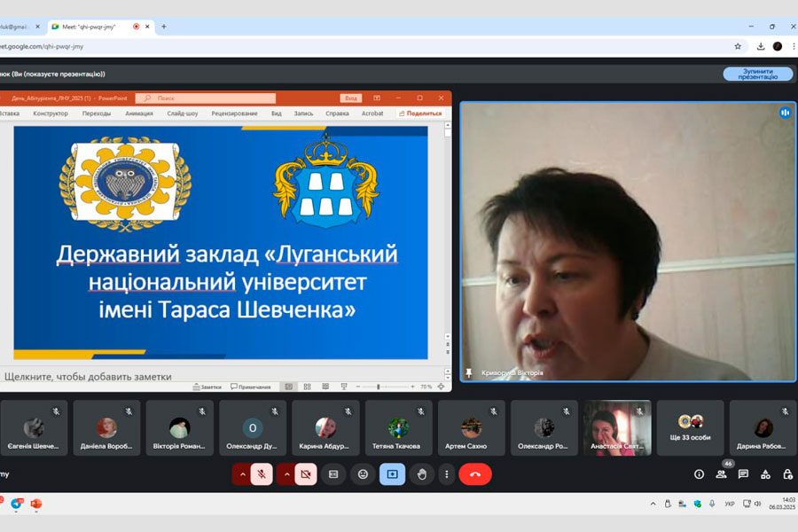Click 70 % zoom level
Image resolution: width=798 pixels, height=532 pixels.
(426, 387)
